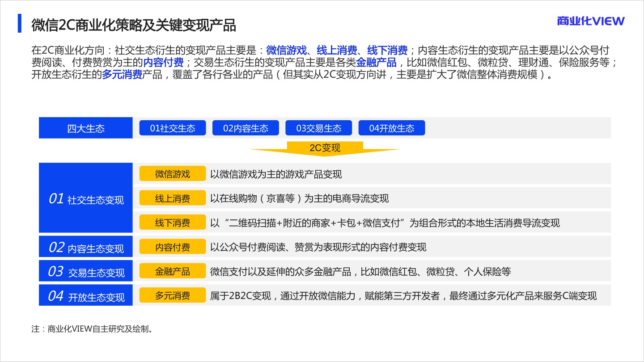The image size is (644, 362).
Task: Click bold blue 多元消费 in the paragraph
Action: pos(122,74)
